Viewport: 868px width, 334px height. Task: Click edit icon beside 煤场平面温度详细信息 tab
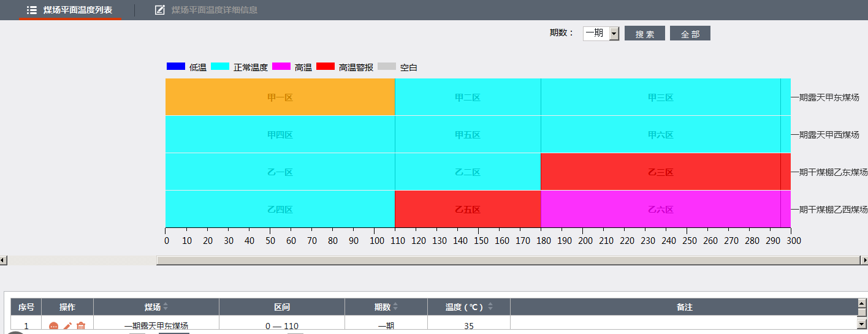click(160, 10)
